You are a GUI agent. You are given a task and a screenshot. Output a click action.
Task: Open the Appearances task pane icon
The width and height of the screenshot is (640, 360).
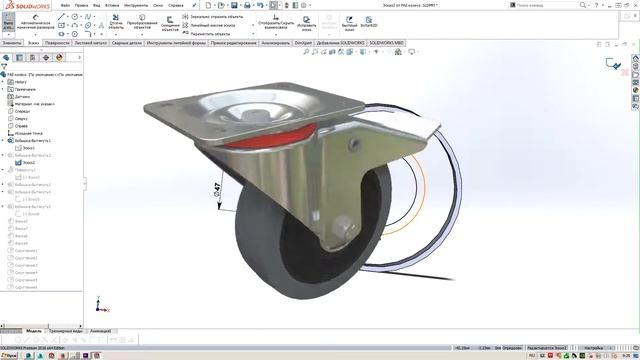[636, 90]
